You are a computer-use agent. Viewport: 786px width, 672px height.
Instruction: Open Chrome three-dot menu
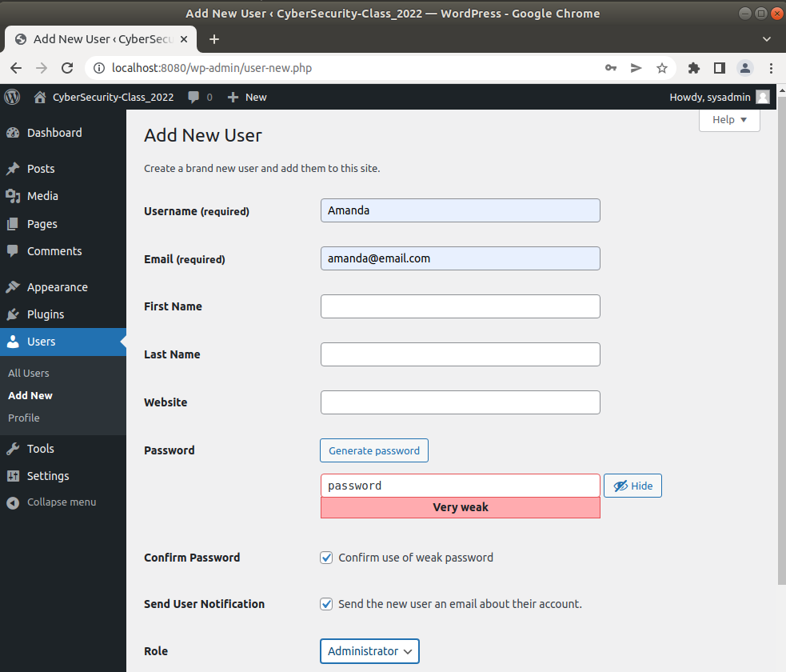tap(771, 68)
